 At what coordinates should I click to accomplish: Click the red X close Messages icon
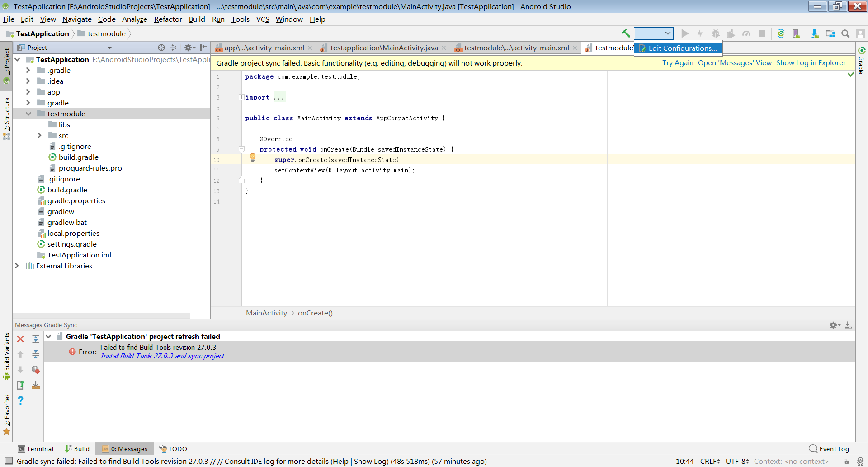(20, 339)
